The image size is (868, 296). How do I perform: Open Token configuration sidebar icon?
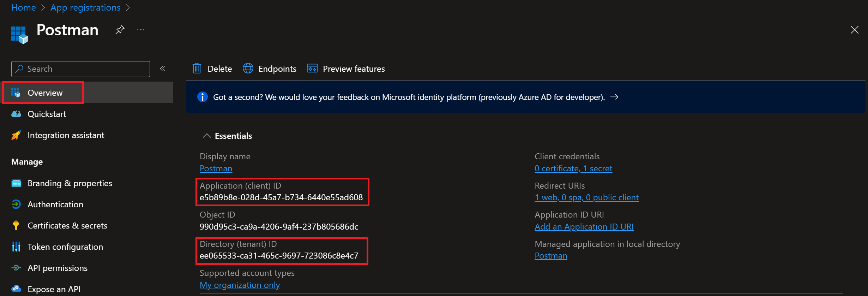tap(16, 247)
